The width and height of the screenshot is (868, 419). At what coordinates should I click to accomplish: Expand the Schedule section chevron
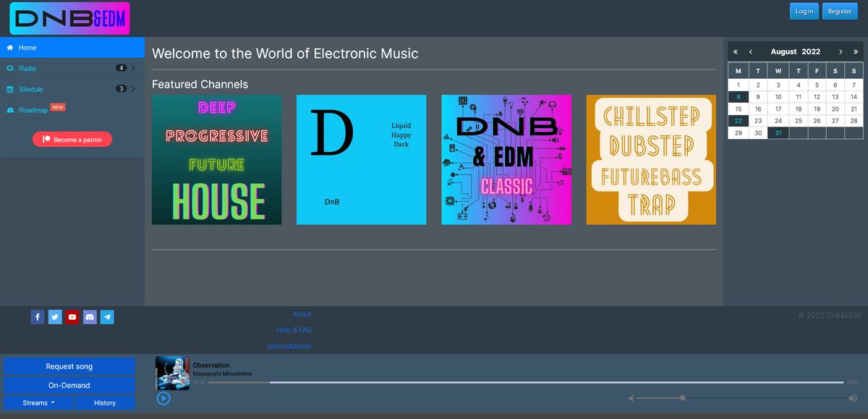pos(134,89)
